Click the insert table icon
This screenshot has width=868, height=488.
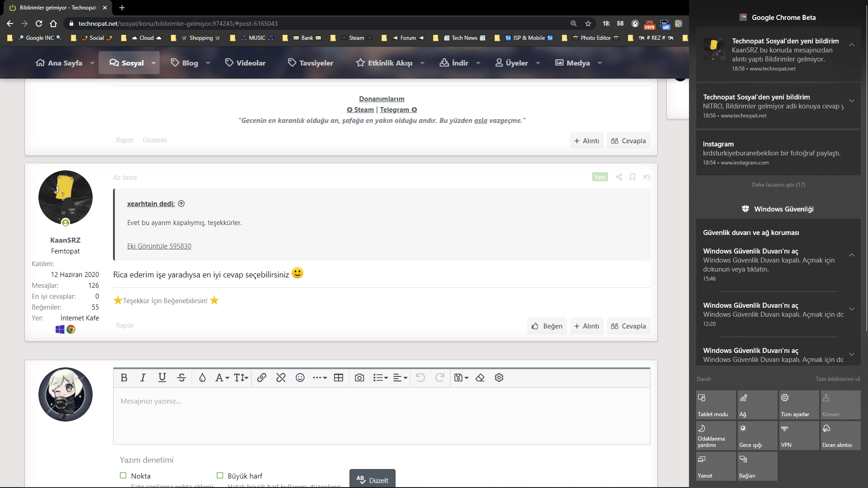pyautogui.click(x=338, y=378)
